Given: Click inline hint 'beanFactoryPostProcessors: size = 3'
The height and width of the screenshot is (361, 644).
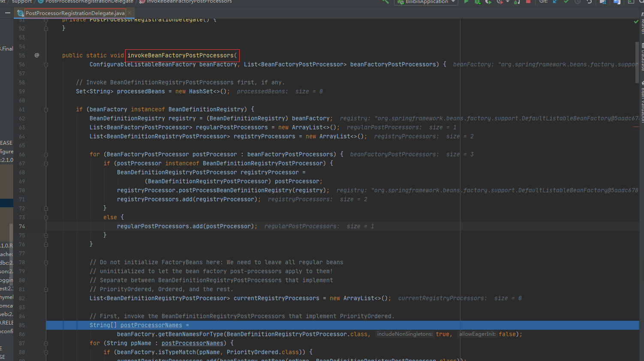Looking at the screenshot, I should 412,155.
